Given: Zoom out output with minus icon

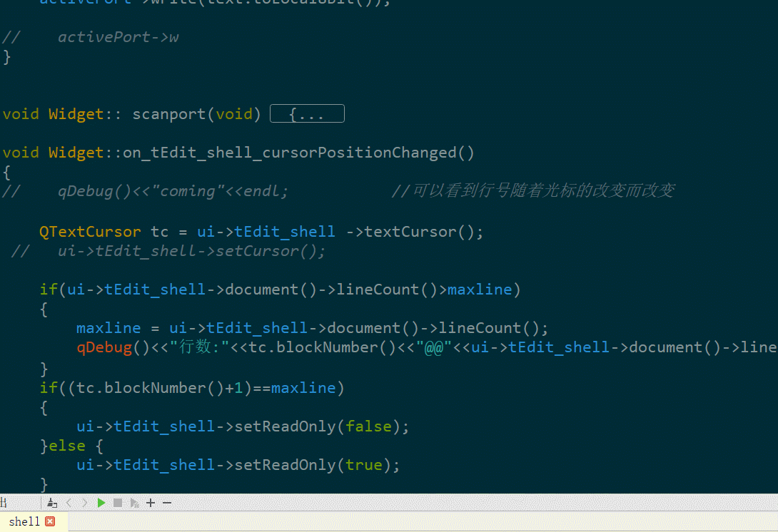Looking at the screenshot, I should tap(167, 503).
